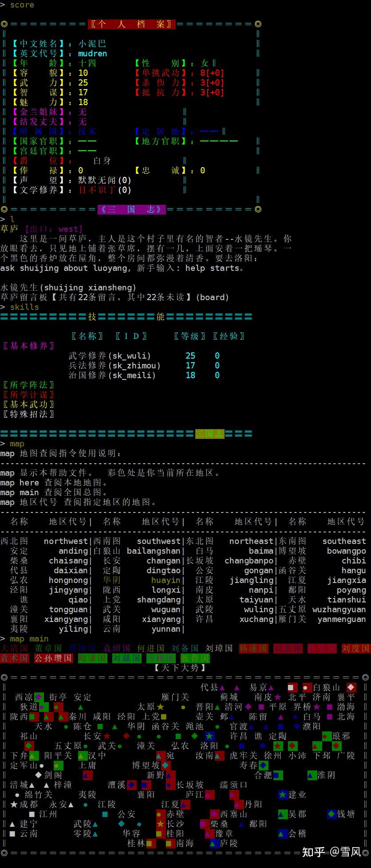Click the 〖基本武功〗 skill category
This screenshot has width=371, height=868.
29,404
